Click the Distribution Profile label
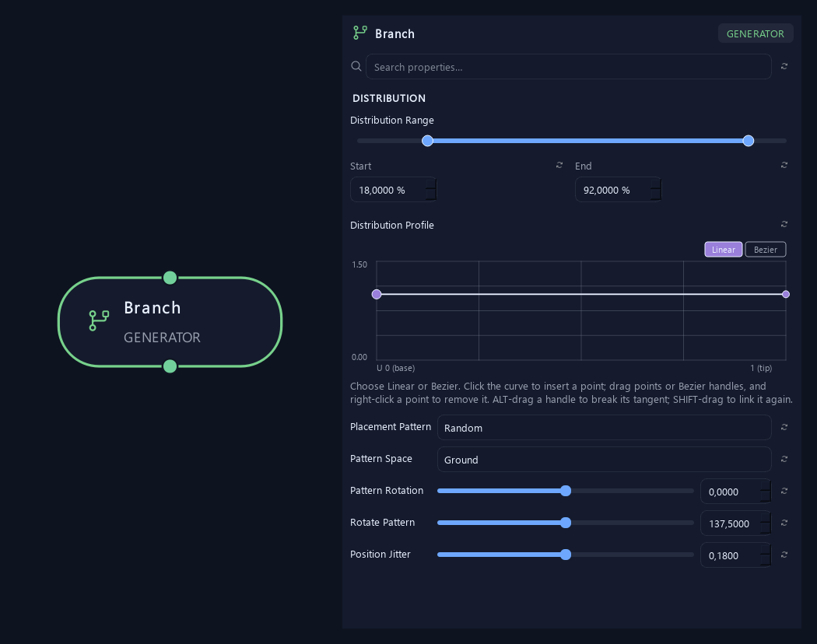Viewport: 817px width, 644px height. (392, 225)
